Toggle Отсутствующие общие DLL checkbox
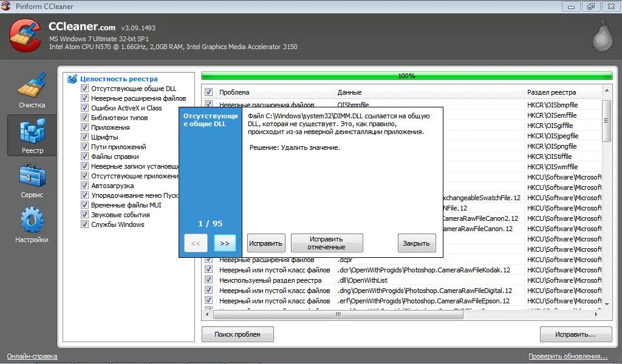Image resolution: width=622 pixels, height=364 pixels. click(84, 89)
